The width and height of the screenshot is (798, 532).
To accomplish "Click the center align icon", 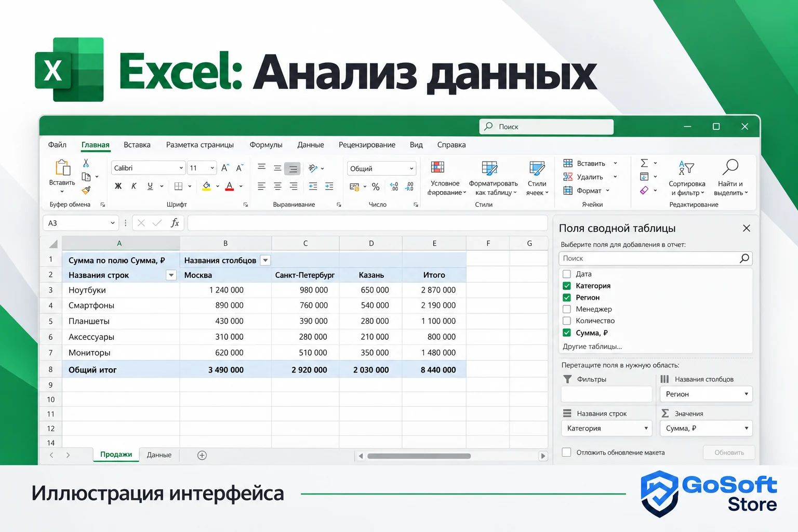I will 277,186.
